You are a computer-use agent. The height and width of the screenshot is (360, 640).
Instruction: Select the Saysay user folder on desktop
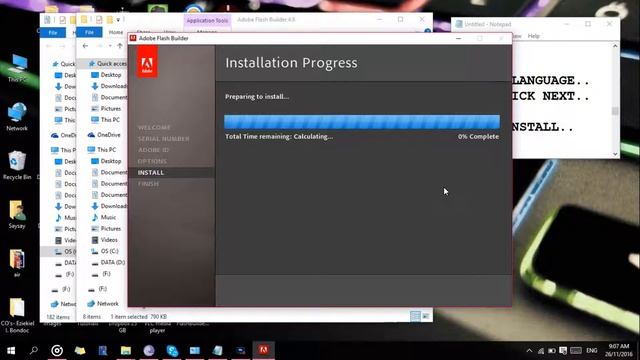tap(17, 214)
